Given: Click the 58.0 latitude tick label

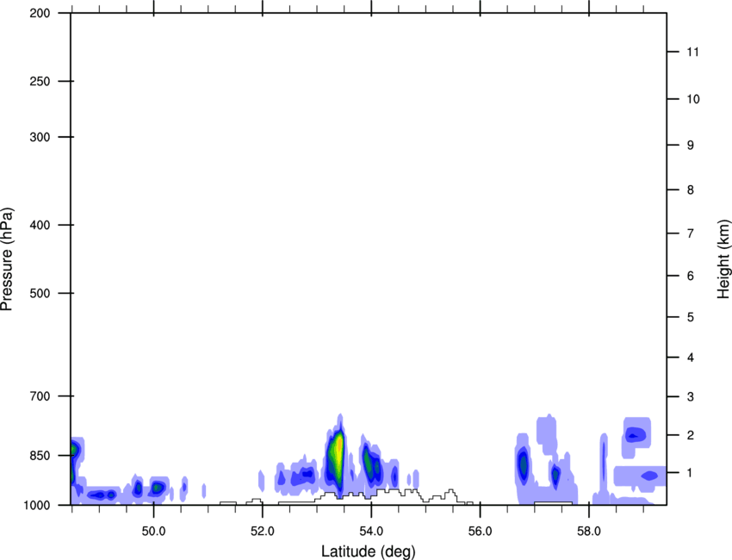Looking at the screenshot, I should point(589,532).
